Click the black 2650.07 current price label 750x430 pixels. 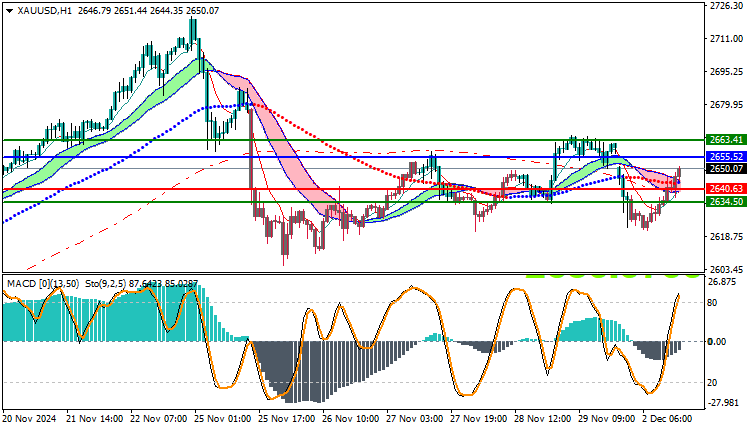click(x=726, y=168)
